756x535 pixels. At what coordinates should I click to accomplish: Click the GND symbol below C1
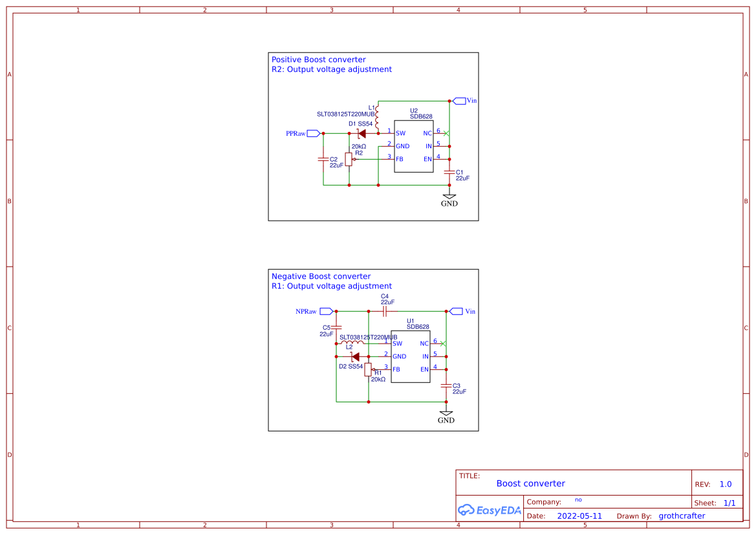point(449,197)
